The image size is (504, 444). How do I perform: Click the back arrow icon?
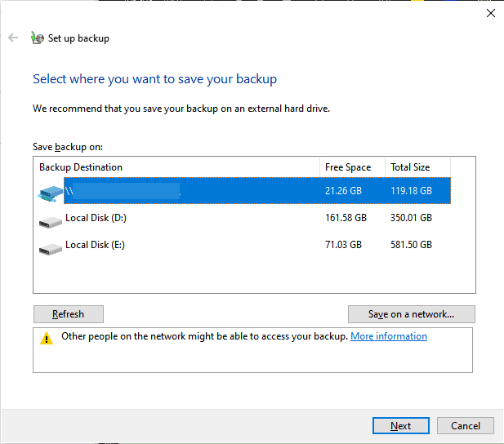pyautogui.click(x=13, y=38)
